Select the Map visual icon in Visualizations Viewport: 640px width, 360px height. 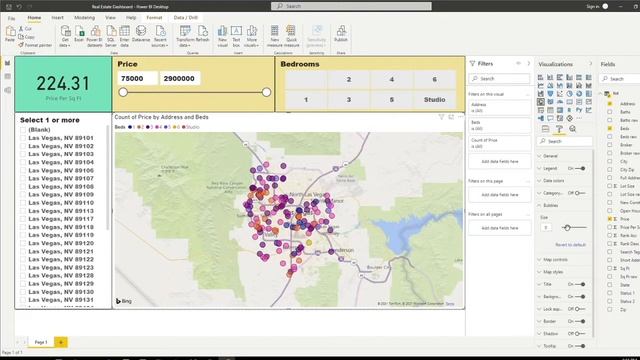click(x=541, y=102)
